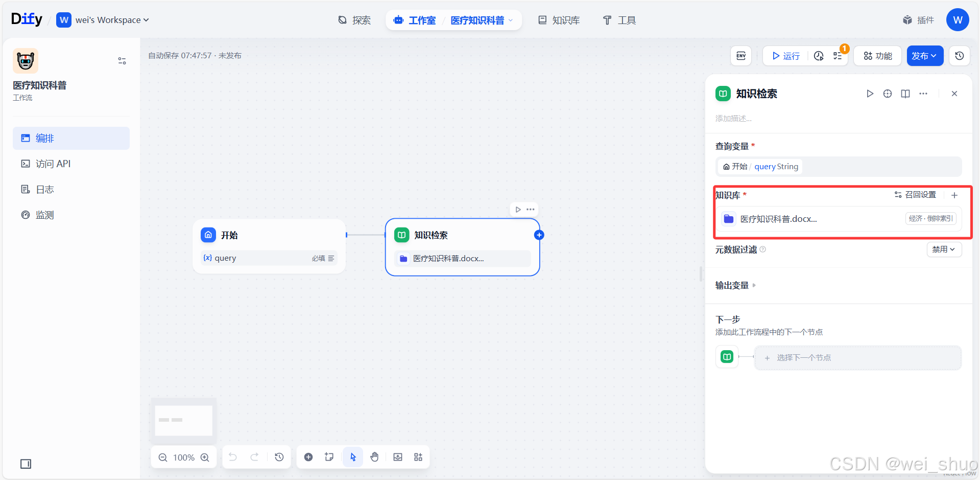Click the panda app icon
This screenshot has width=980, height=480.
[26, 61]
